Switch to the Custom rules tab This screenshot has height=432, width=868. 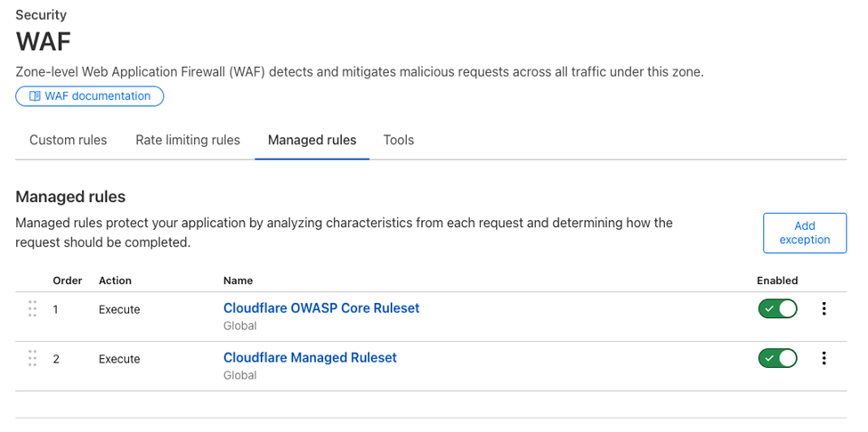(68, 140)
